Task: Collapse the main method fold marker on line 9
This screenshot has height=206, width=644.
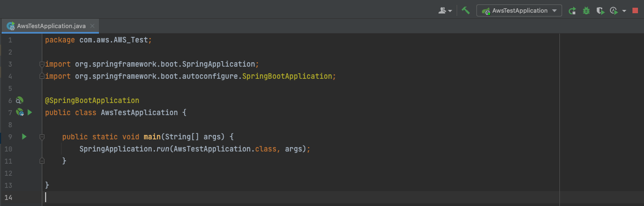Action: coord(41,137)
